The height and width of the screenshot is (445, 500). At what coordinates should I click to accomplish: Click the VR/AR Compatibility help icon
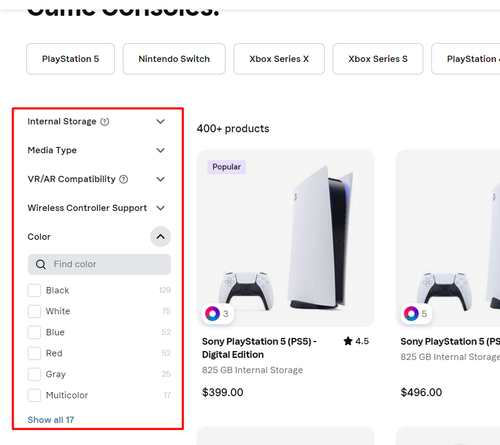pyautogui.click(x=124, y=179)
